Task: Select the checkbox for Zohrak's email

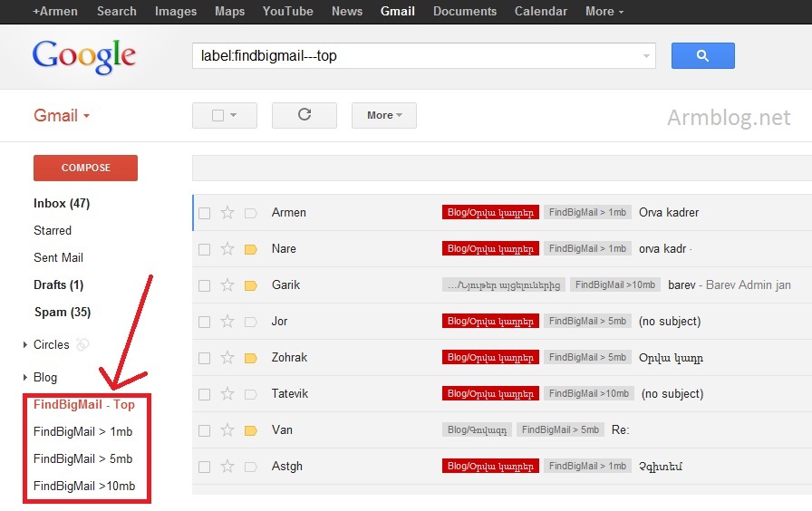Action: [x=205, y=358]
